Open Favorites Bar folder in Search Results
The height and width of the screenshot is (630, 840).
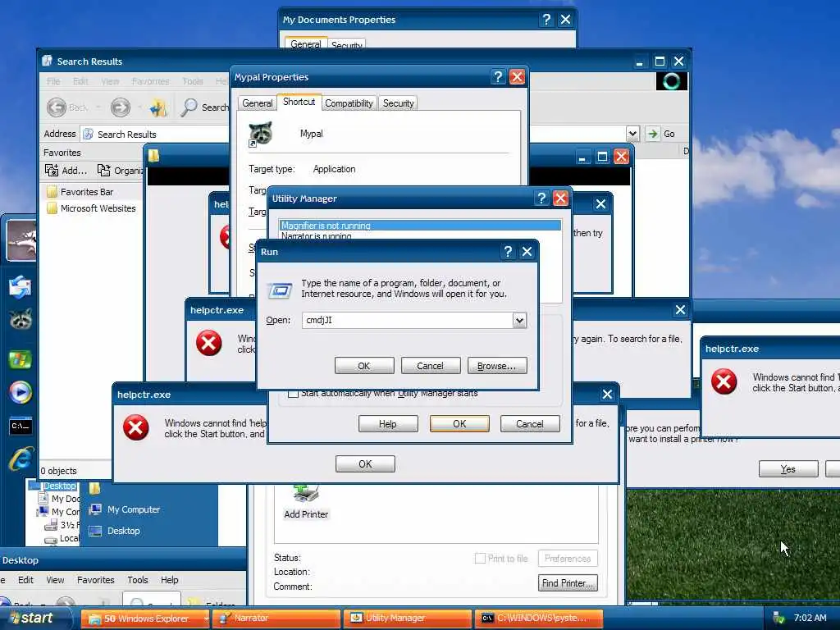80,192
